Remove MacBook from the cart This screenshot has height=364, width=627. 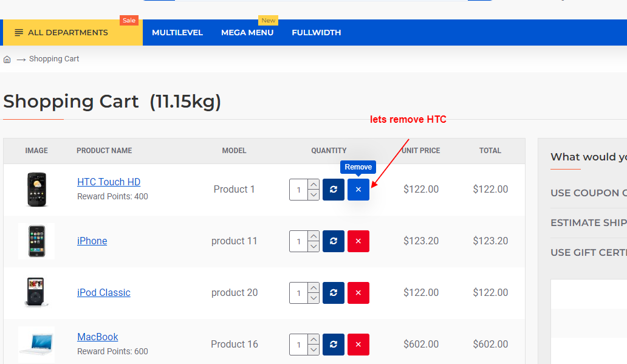click(358, 345)
